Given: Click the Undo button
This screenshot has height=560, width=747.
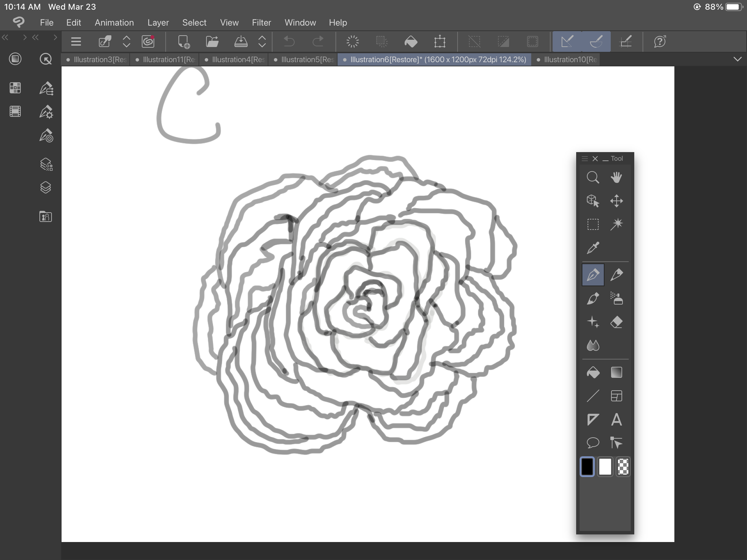Looking at the screenshot, I should [x=289, y=42].
